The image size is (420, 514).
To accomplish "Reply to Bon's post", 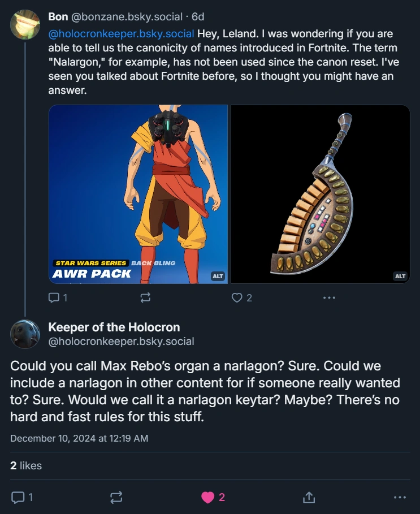I will pyautogui.click(x=55, y=297).
